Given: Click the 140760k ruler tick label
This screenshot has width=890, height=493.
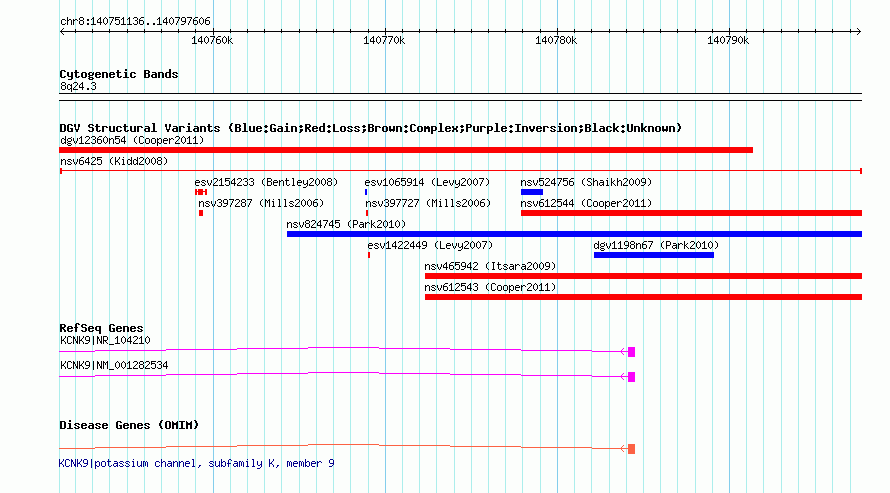Looking at the screenshot, I should [212, 40].
